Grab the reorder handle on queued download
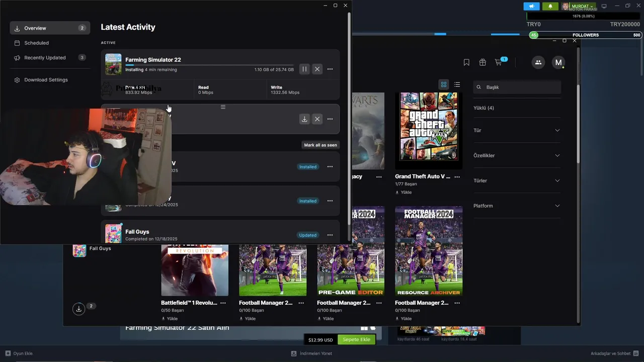This screenshot has height=362, width=644. 223,107
